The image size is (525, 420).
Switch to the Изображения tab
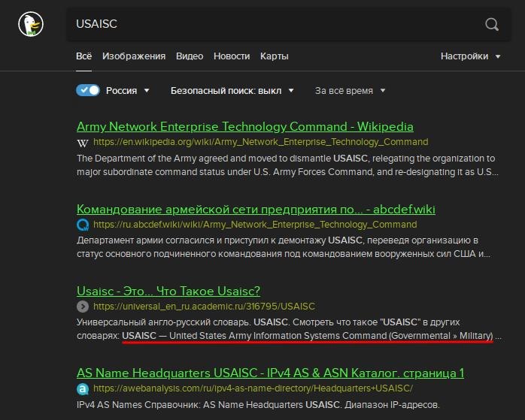(134, 56)
